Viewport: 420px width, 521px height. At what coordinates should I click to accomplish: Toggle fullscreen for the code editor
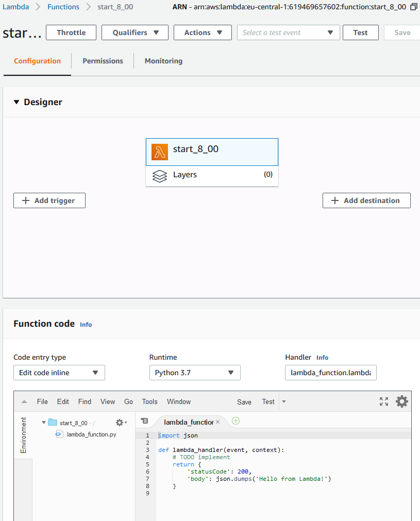click(384, 401)
